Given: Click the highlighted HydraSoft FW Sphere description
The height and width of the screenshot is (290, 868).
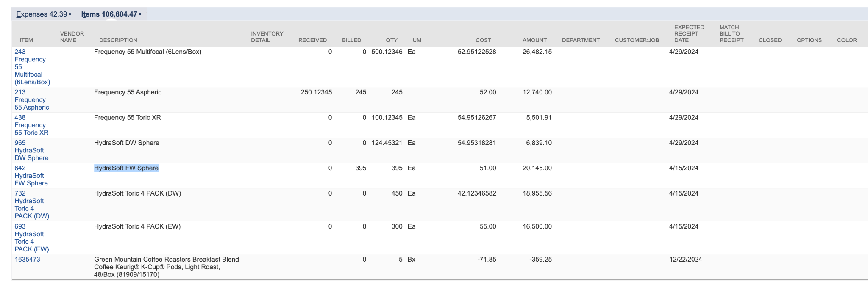Looking at the screenshot, I should pyautogui.click(x=126, y=168).
